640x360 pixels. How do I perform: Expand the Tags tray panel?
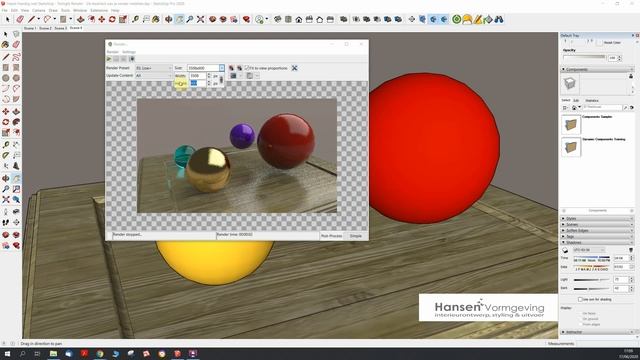coord(598,236)
